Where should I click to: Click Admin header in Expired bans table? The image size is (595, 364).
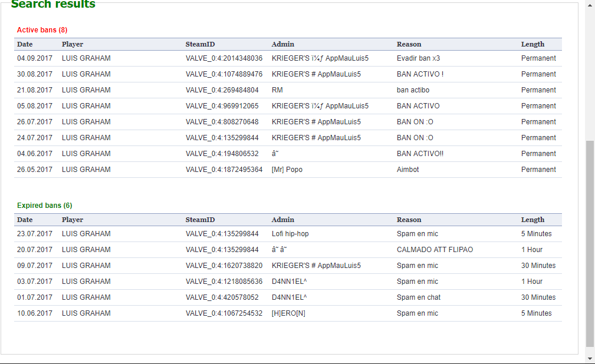(282, 220)
